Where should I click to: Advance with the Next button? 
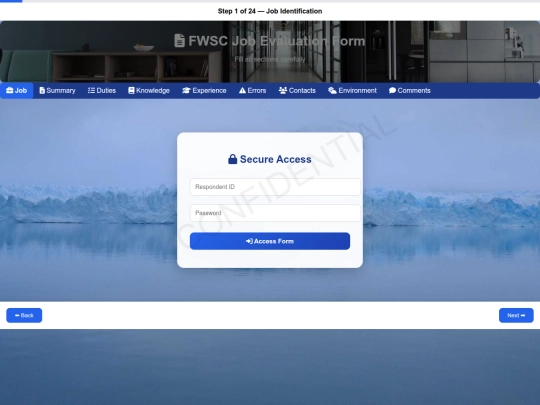(516, 315)
